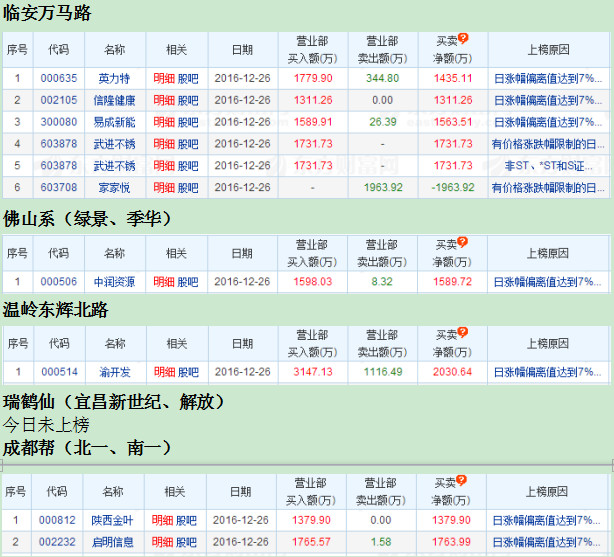This screenshot has width=614, height=557.
Task: Open 明细 for the 易成新能 row
Action: 164,123
